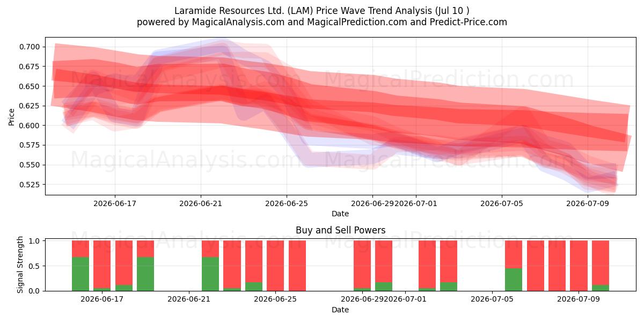
Task: Select the 0.650 price axis tick label
Action: point(29,86)
